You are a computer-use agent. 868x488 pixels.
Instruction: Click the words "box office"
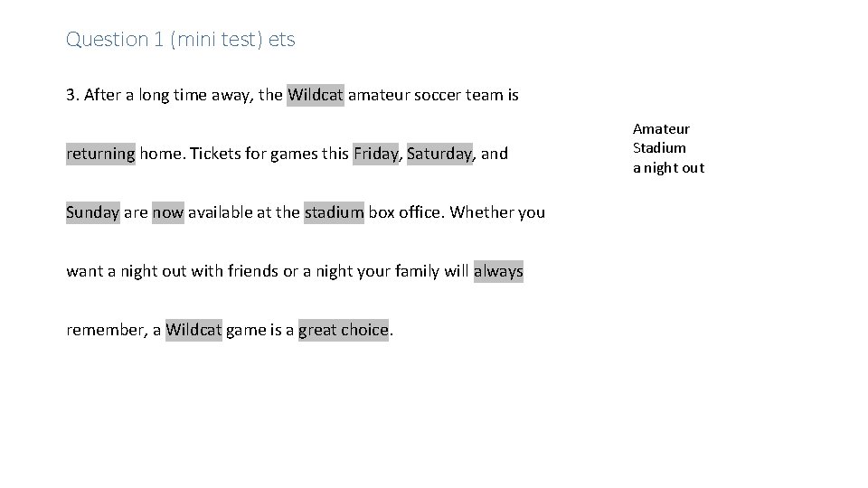coord(404,212)
